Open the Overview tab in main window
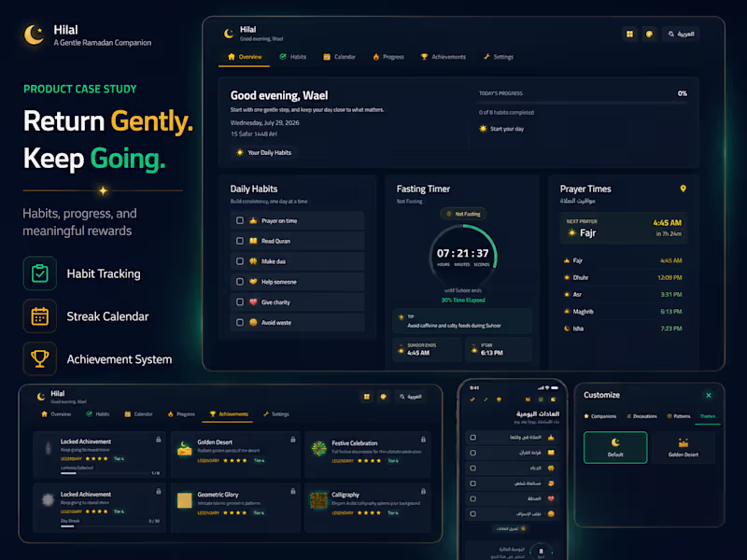 (x=245, y=57)
